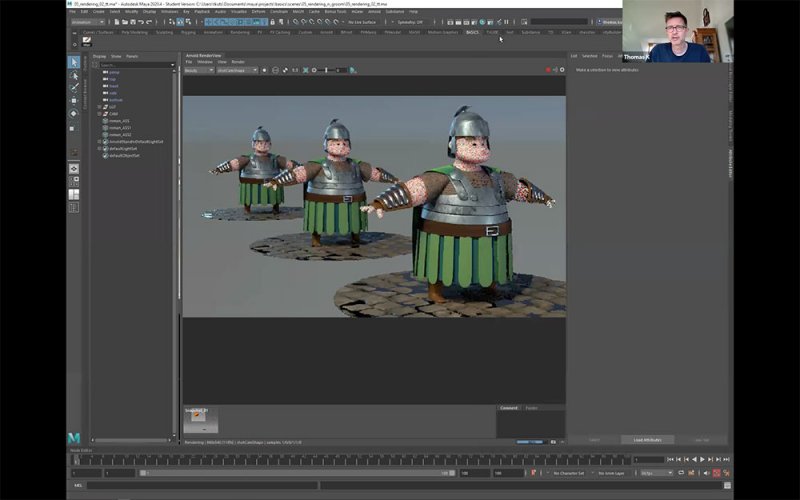
Task: Click the shelf tool icon under Curves tab
Action: [x=87, y=41]
